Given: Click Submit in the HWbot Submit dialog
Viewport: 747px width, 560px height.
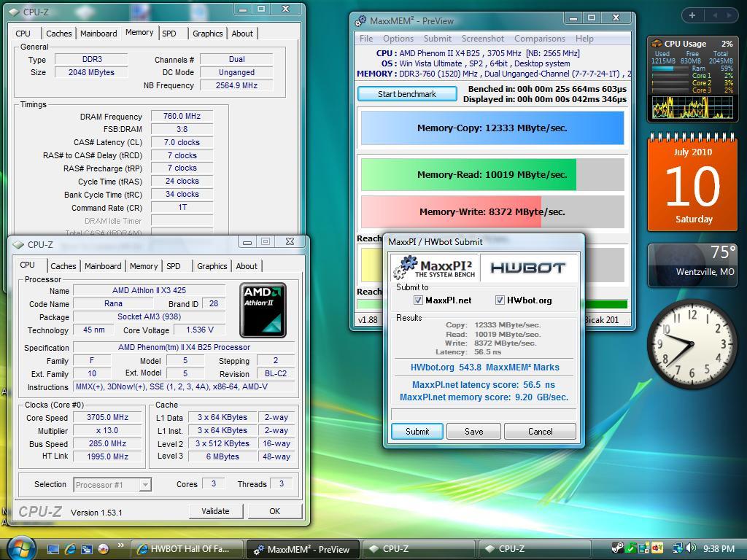Looking at the screenshot, I should point(417,432).
